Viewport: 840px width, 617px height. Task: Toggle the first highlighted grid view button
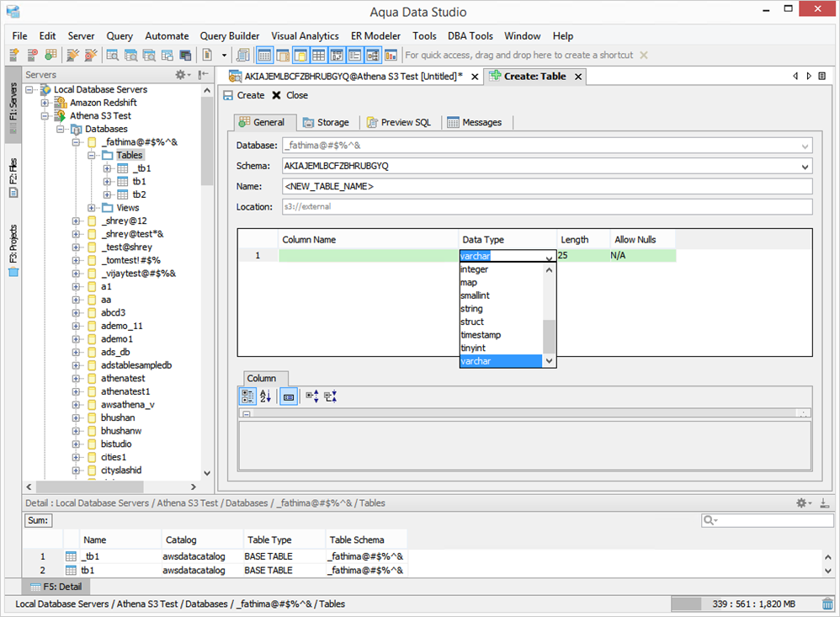coord(264,55)
